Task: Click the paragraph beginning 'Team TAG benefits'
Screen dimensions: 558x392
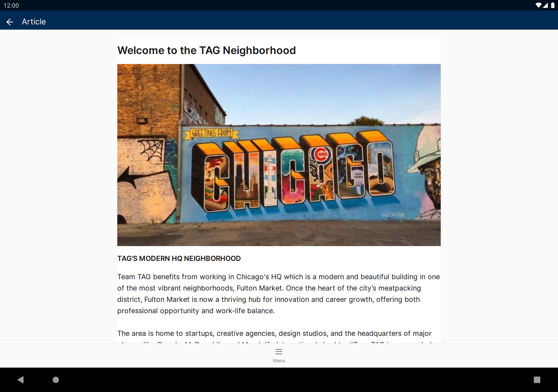Action: pyautogui.click(x=279, y=294)
